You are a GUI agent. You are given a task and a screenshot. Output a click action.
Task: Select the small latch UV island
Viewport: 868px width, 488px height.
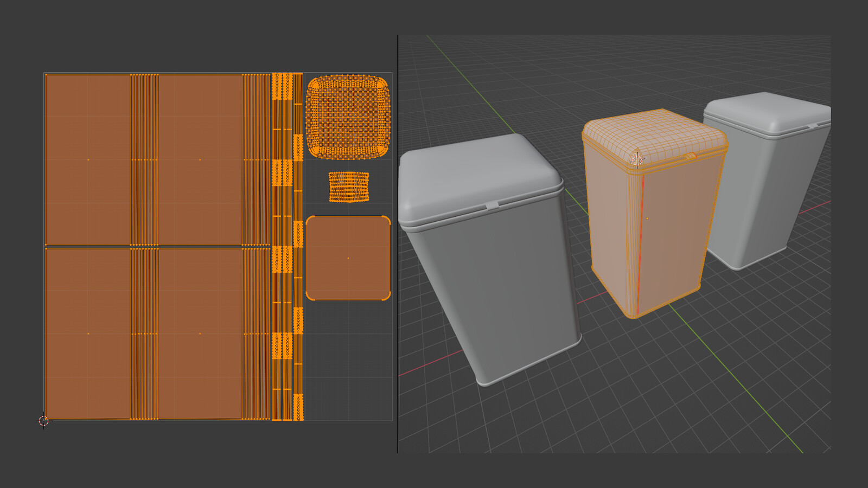(x=349, y=187)
